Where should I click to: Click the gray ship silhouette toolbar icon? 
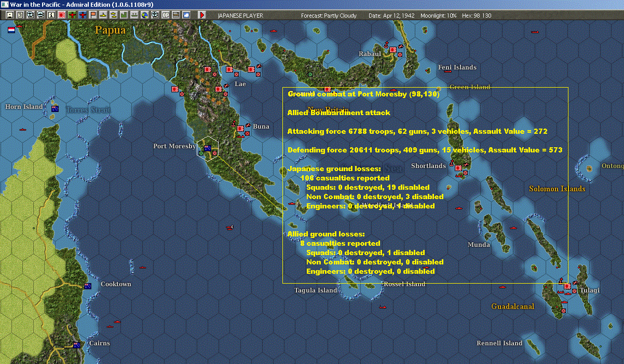134,16
